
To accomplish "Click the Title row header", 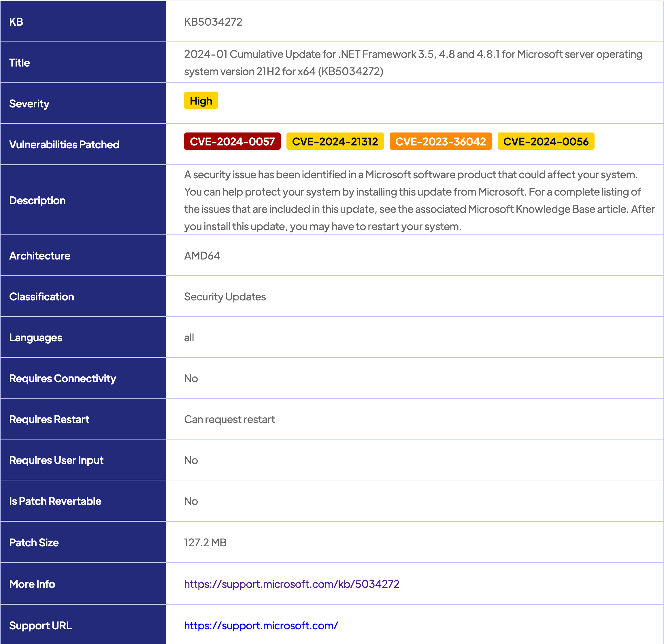I will (x=19, y=62).
